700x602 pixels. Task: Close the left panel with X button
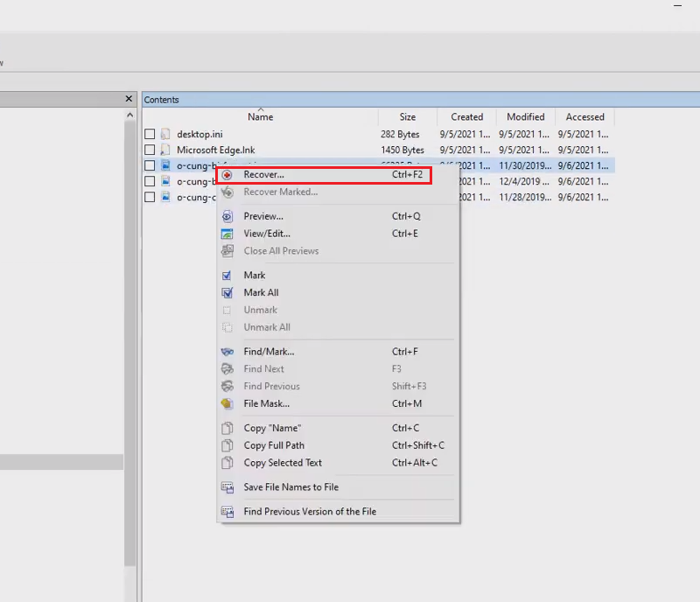(x=129, y=99)
